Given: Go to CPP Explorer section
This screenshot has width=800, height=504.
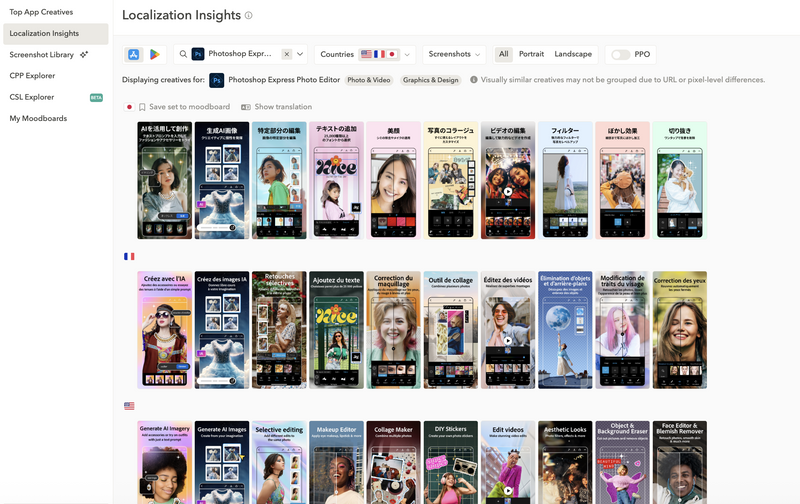Looking at the screenshot, I should click(x=32, y=75).
